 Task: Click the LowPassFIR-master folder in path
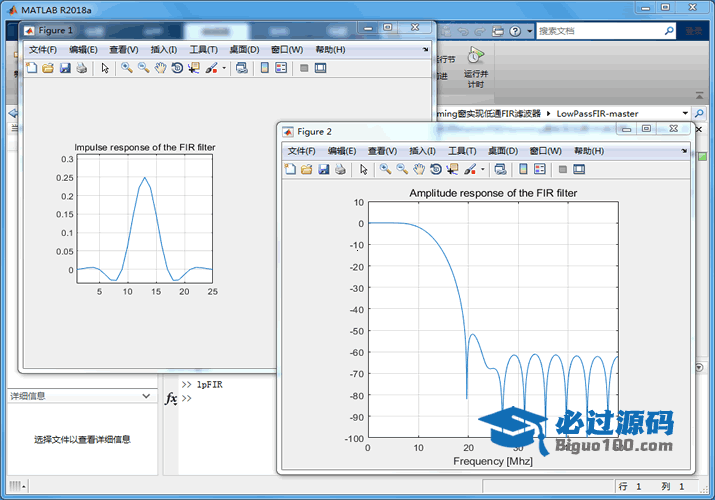[x=597, y=113]
